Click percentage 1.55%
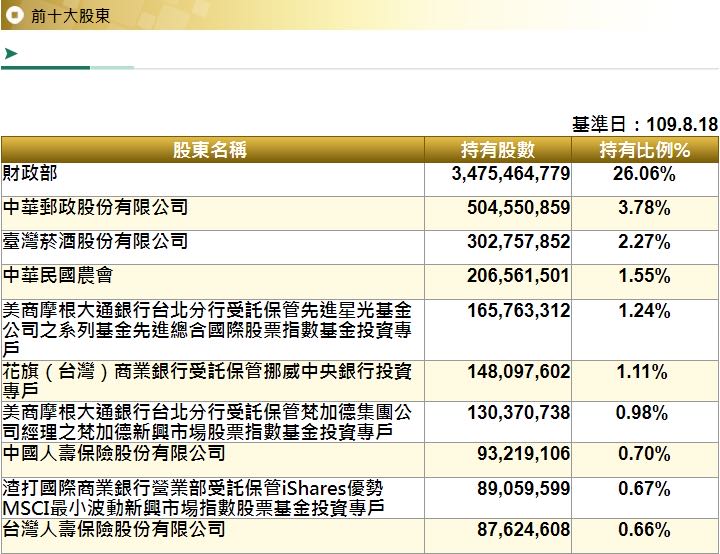 (x=644, y=276)
